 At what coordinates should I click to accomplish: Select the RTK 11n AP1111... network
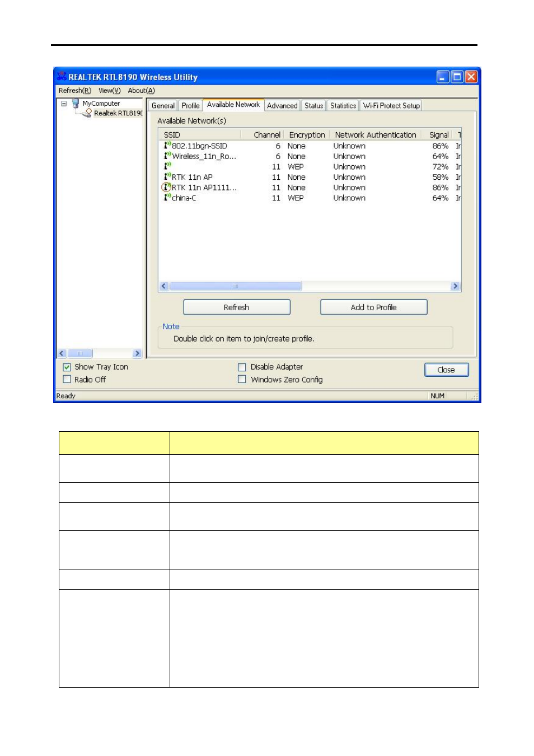(204, 188)
